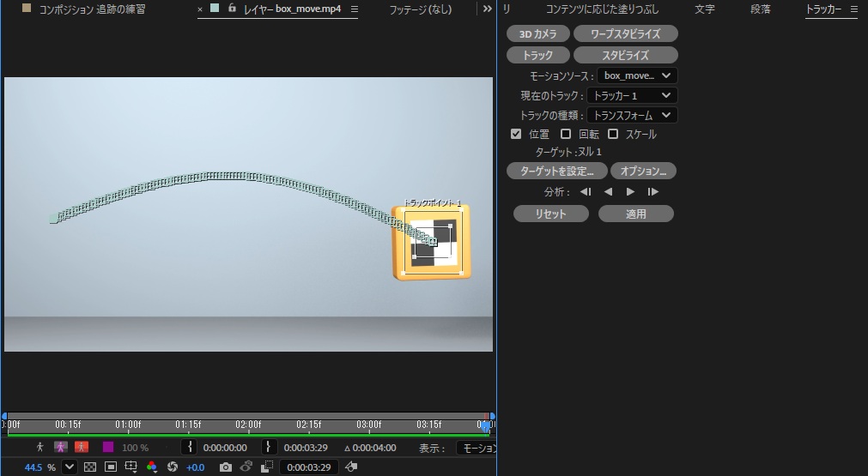868x476 pixels.
Task: Switch to the 段落 tab
Action: pos(760,9)
